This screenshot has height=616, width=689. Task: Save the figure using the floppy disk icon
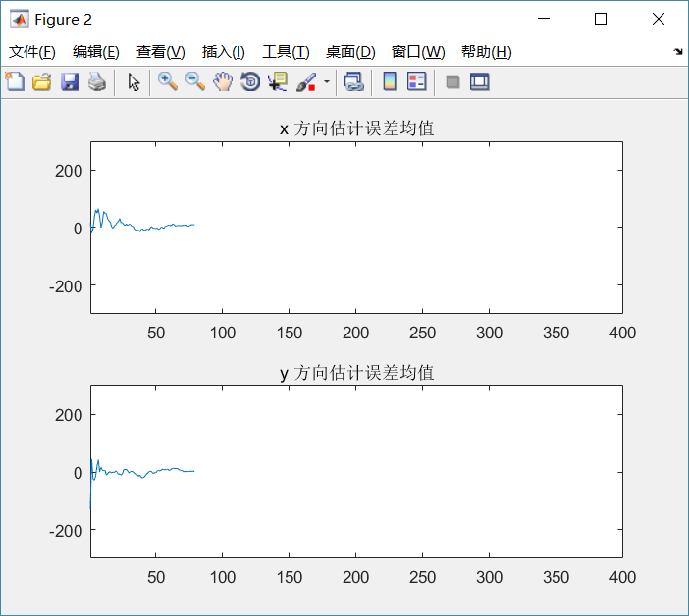tap(70, 81)
